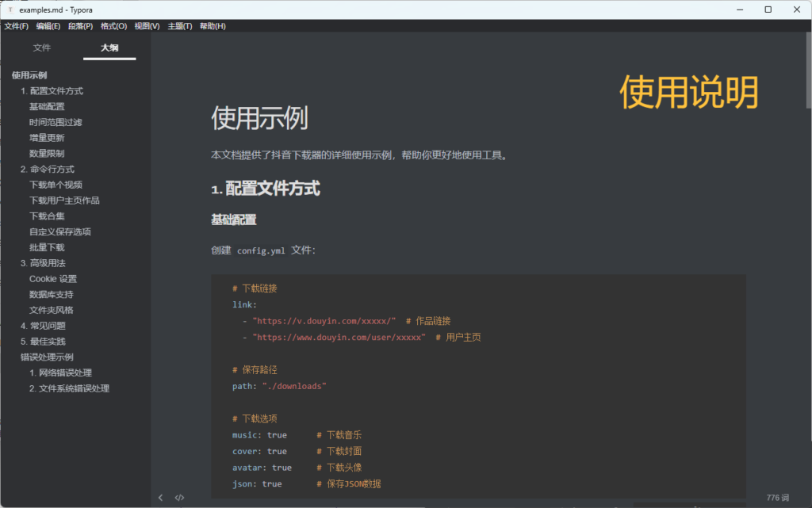Screen dimensions: 812x508
Task: Open the 文件(F) menu
Action: tap(16, 26)
